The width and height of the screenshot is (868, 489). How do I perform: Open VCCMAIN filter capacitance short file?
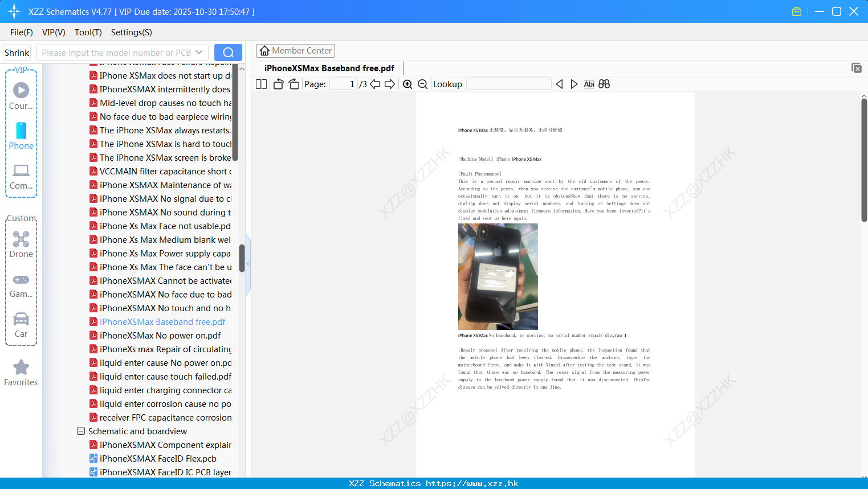[160, 172]
